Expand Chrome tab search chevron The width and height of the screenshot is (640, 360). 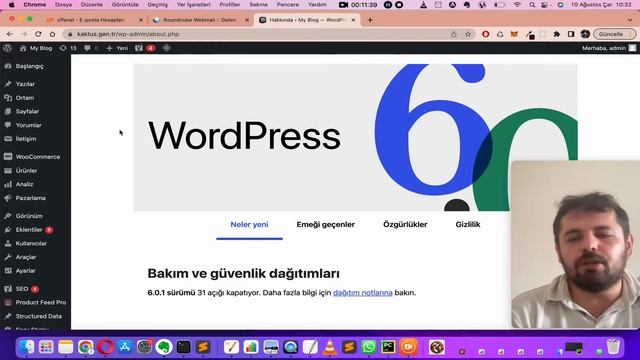pos(630,20)
